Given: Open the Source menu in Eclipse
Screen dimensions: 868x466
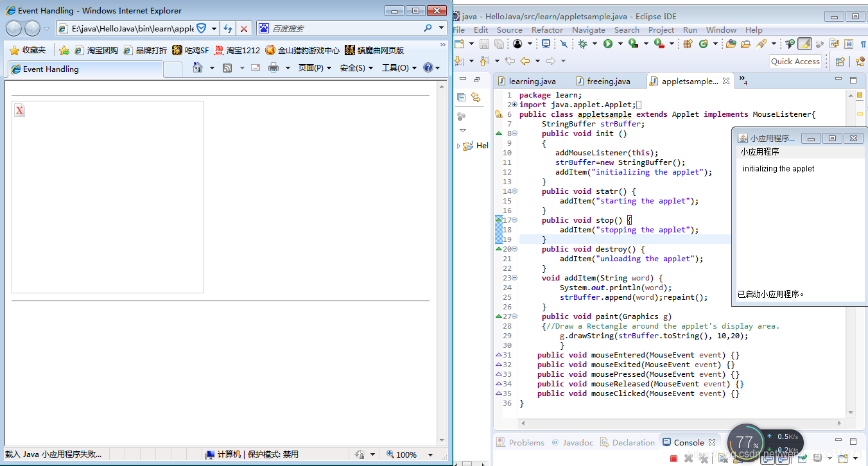Looking at the screenshot, I should (x=510, y=30).
